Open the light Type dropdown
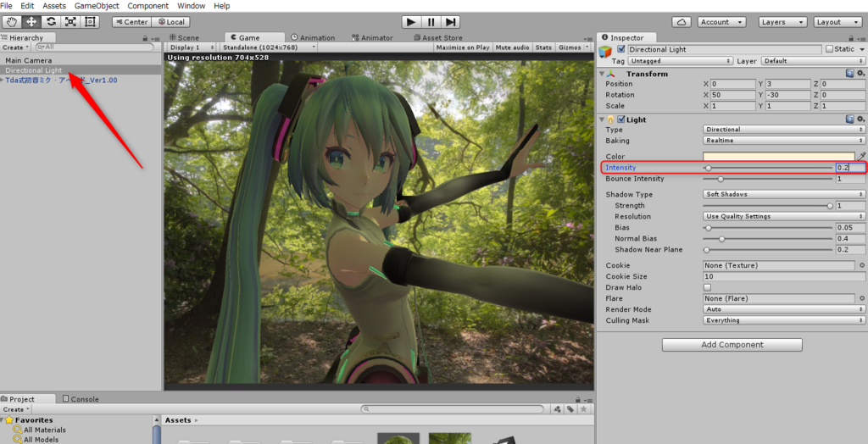 tap(784, 130)
